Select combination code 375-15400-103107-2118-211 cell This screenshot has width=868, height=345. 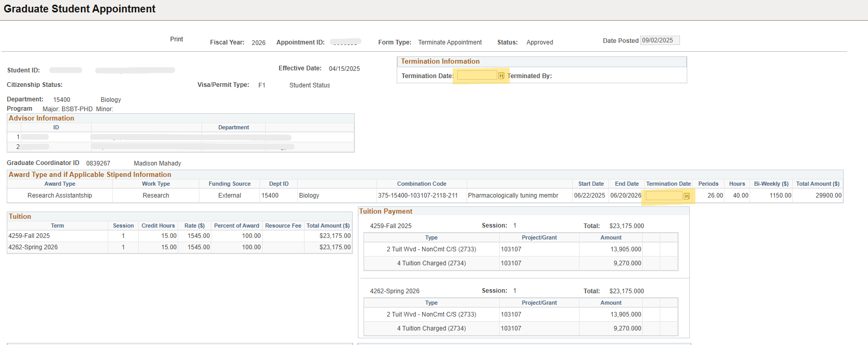[x=418, y=196]
